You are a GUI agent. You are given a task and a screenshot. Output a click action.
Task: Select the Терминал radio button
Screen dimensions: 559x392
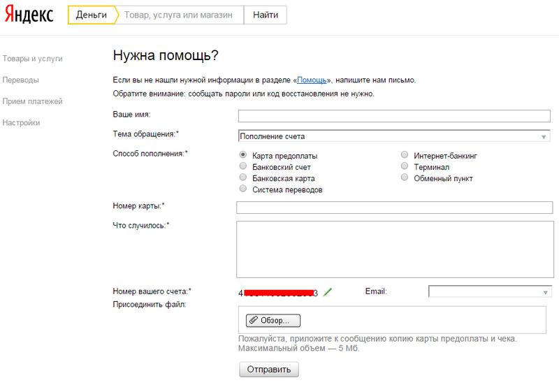pos(405,166)
